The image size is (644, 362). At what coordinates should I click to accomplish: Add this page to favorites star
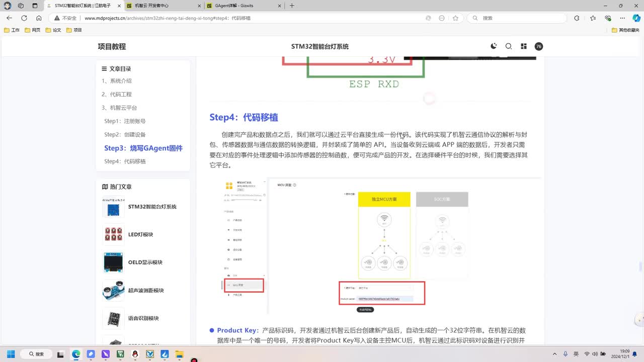pos(455,18)
